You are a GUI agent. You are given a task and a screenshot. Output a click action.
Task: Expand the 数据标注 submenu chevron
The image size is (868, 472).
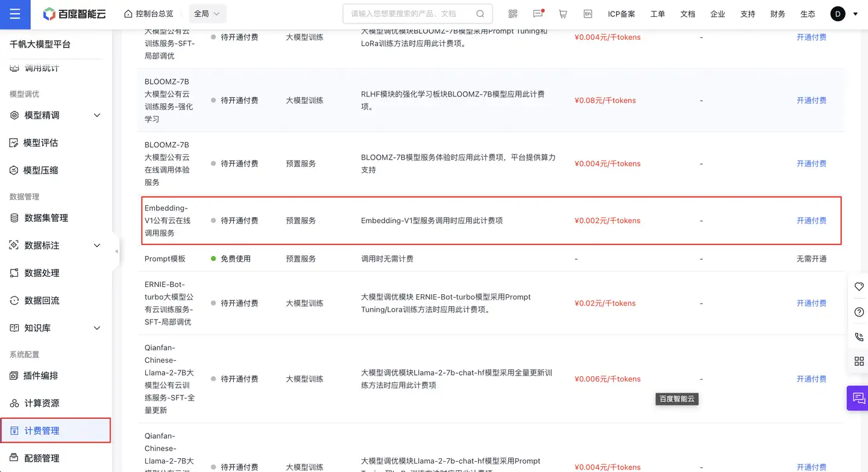97,245
